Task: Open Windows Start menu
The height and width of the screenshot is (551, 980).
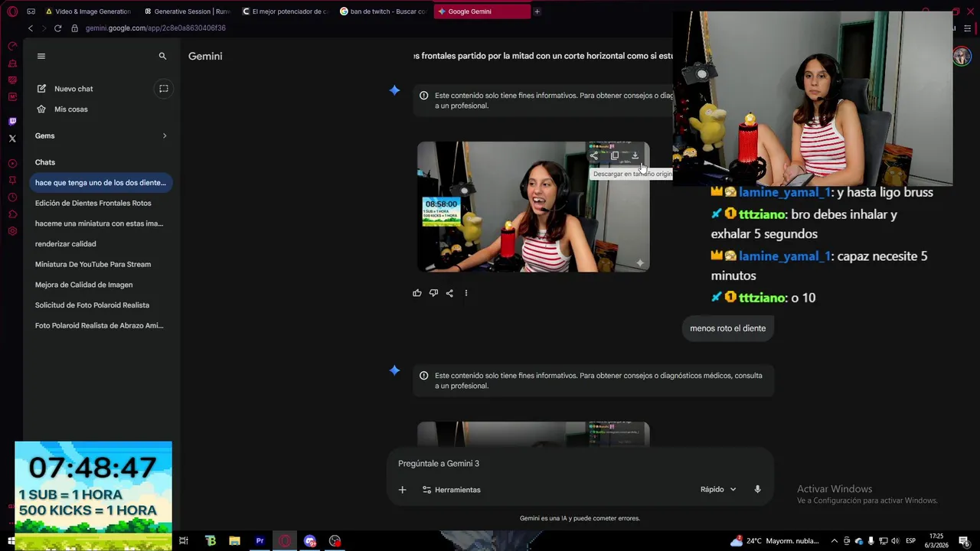Action: coord(11,541)
